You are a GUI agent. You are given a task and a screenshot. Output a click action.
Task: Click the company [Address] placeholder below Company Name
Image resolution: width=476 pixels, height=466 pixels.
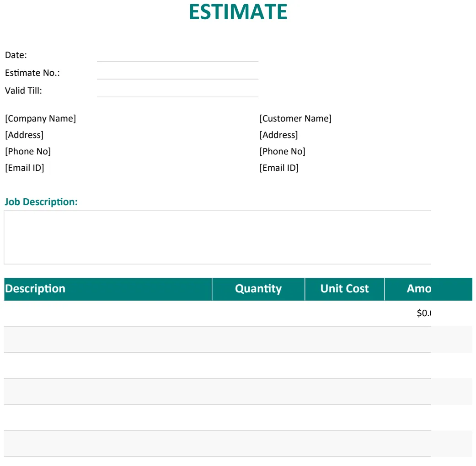(24, 135)
